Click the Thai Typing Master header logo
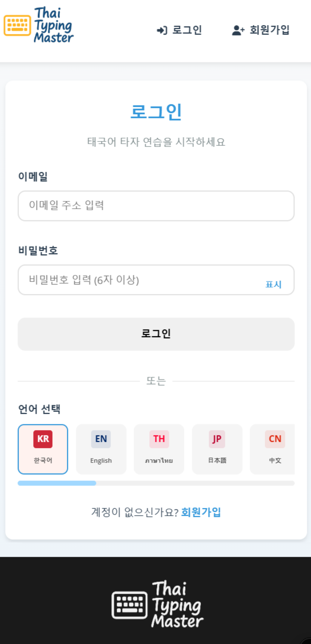 click(x=39, y=25)
